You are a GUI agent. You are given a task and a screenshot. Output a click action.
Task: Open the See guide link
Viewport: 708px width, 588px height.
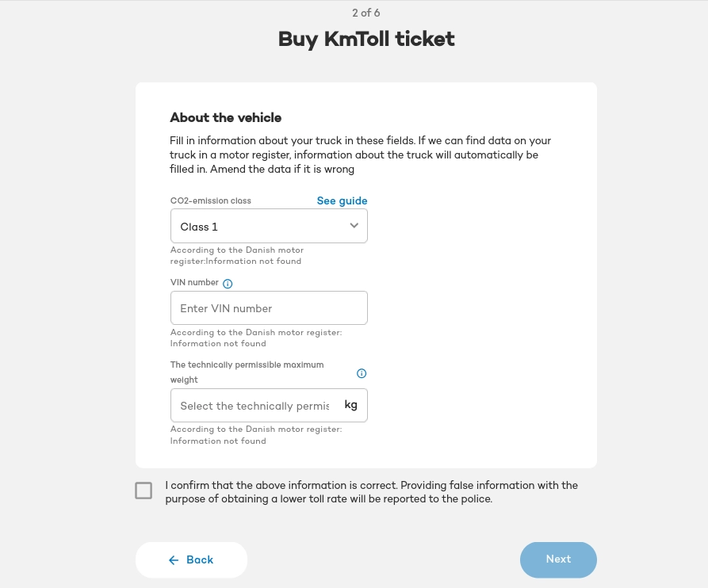tap(342, 200)
